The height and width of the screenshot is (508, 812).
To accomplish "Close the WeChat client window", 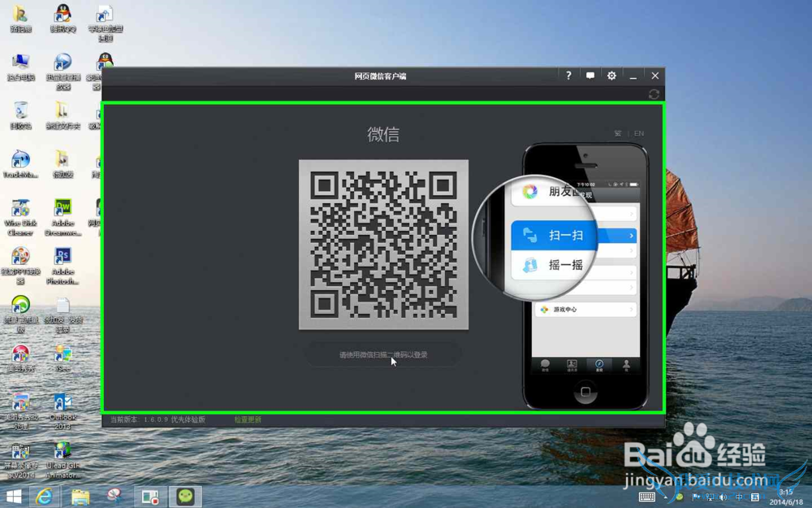I will point(655,76).
